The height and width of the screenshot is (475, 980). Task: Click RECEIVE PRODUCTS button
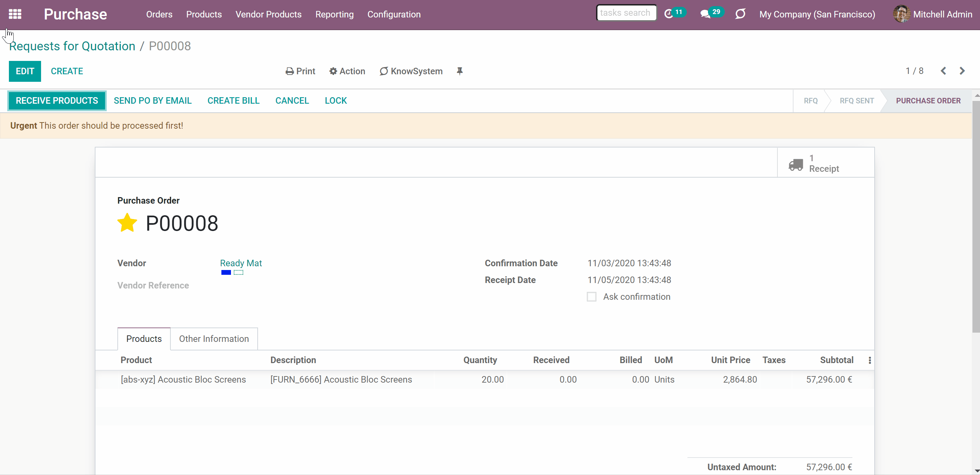click(57, 101)
